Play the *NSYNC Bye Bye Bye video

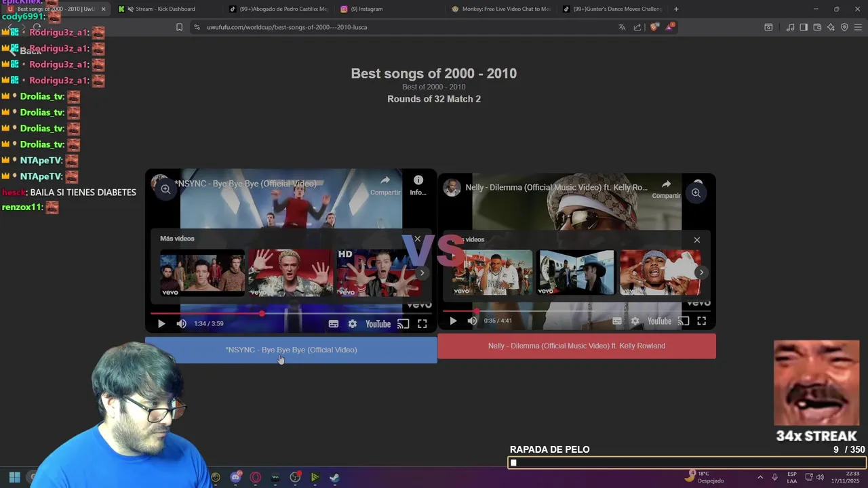[161, 324]
